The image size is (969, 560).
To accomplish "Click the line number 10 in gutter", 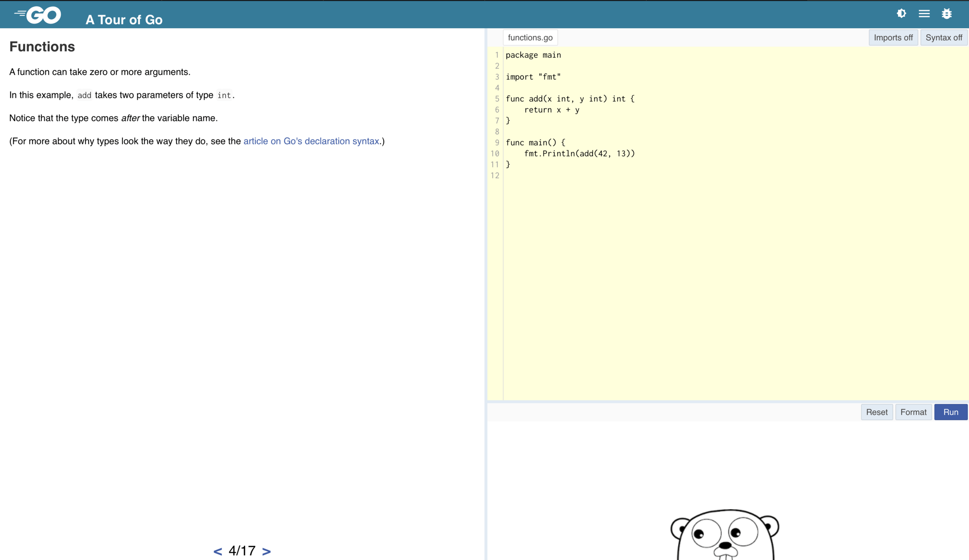I will click(494, 153).
